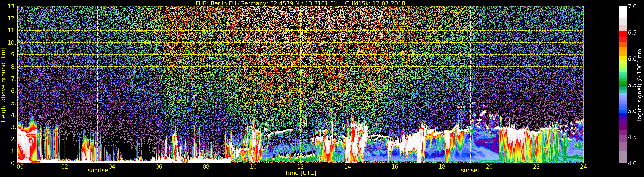Click the "7.0" colorbar tick label

pos(632,6)
